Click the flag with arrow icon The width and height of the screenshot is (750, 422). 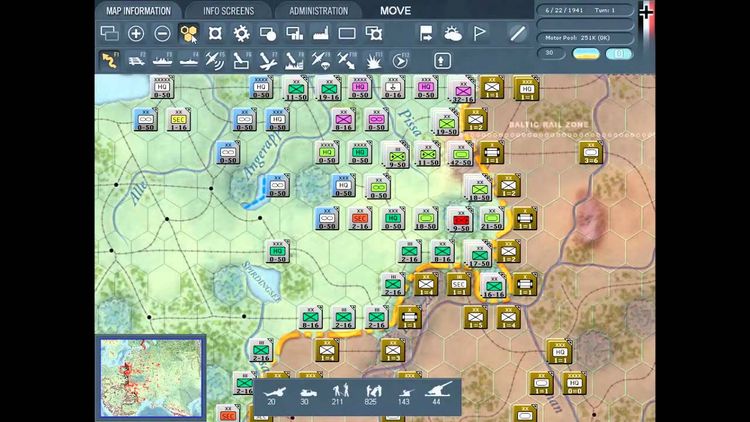(426, 33)
